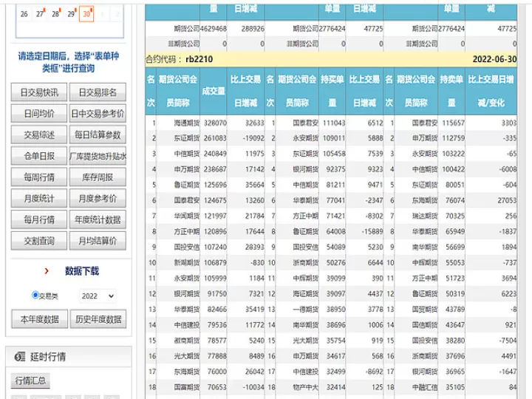Screen dimensions: 532x399
Task: Click volume cell 124675
Action: (x=215, y=200)
